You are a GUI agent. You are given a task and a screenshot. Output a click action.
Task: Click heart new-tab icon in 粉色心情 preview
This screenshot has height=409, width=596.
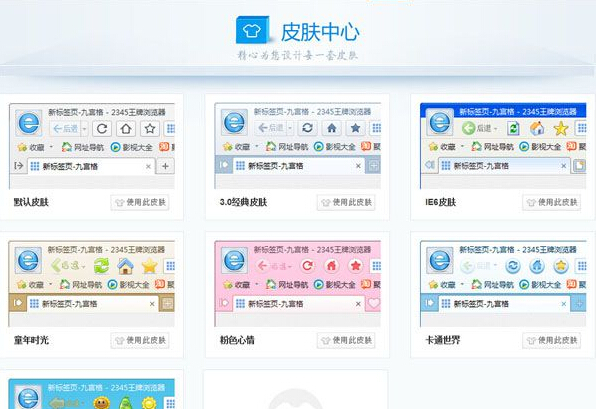(x=374, y=303)
